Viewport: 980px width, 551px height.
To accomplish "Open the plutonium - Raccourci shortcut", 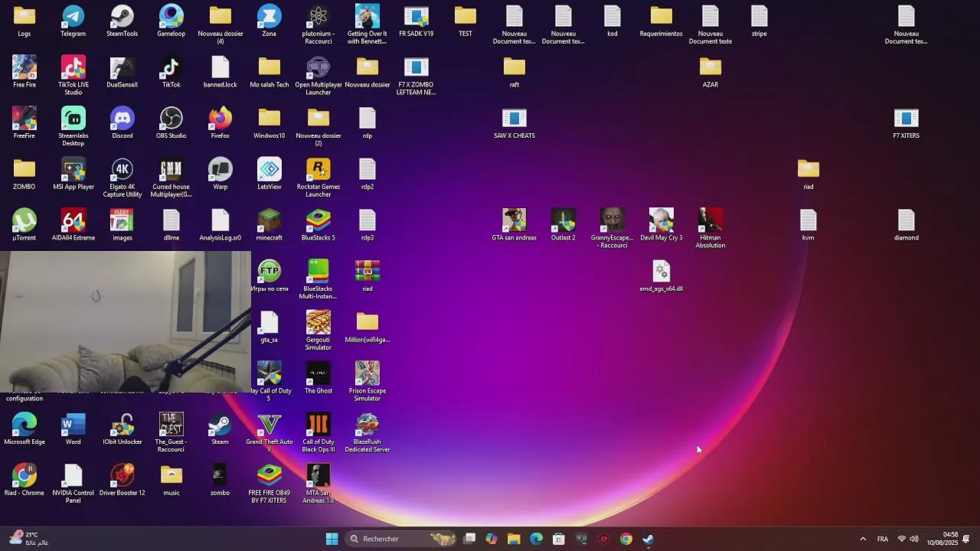I will click(318, 24).
